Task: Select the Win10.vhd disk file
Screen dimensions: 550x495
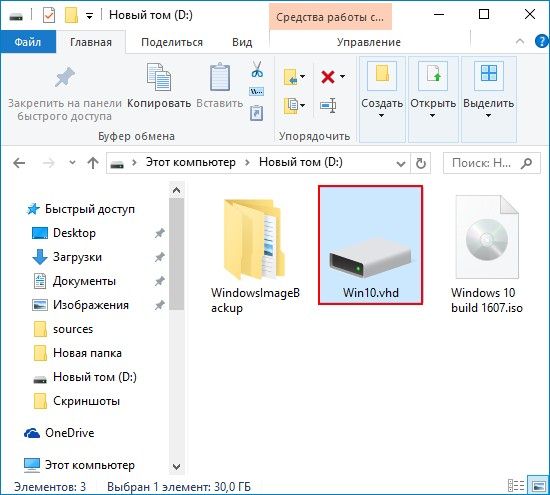Action: pos(370,245)
